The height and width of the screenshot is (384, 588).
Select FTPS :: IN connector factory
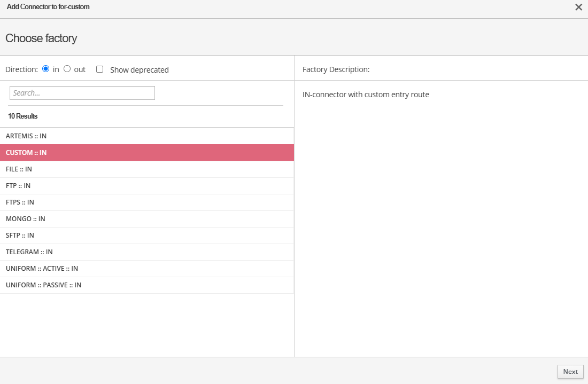(20, 202)
